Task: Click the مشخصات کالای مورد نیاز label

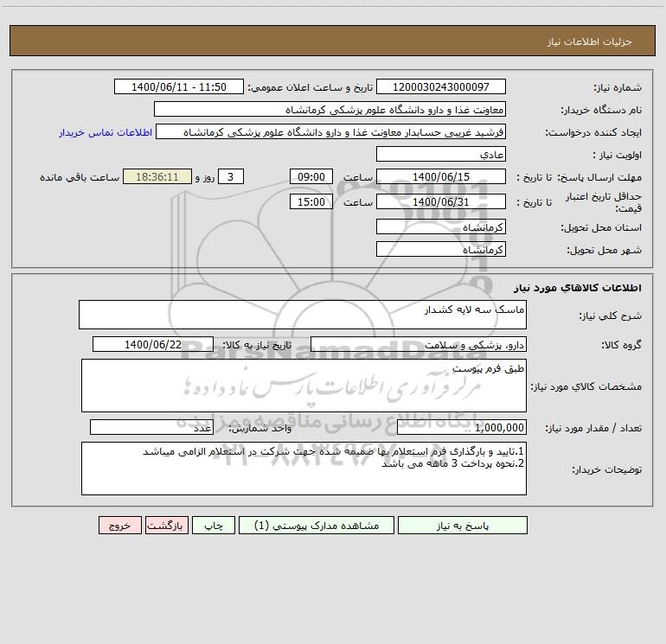Action: click(586, 386)
